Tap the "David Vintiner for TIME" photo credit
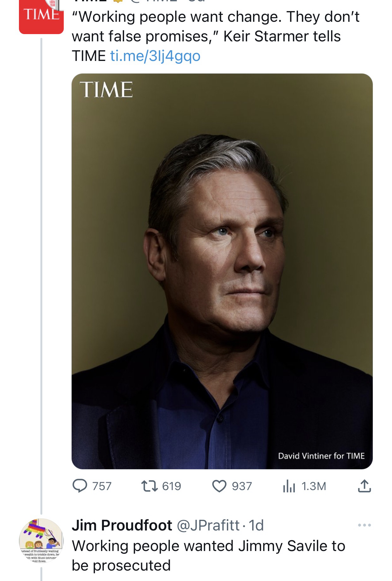 click(321, 456)
